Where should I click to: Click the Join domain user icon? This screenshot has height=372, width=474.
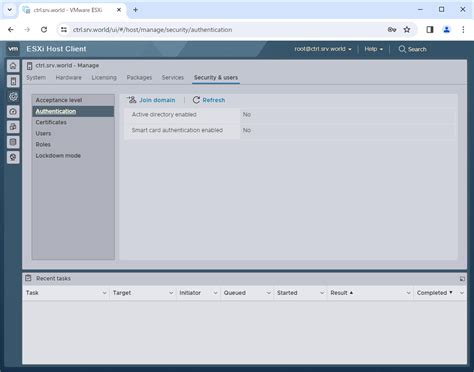point(132,100)
